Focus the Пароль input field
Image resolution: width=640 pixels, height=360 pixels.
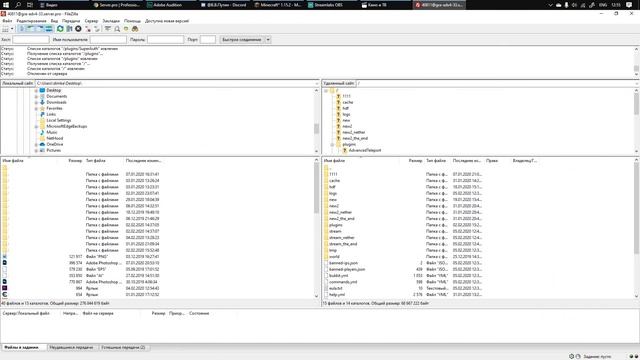tap(165, 40)
